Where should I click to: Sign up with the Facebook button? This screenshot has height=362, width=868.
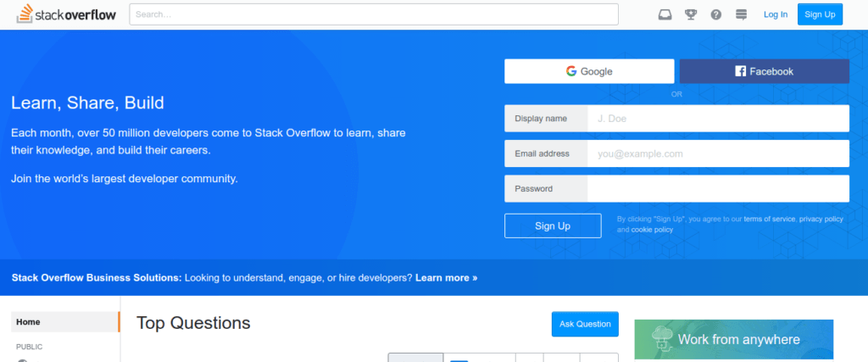pyautogui.click(x=764, y=71)
